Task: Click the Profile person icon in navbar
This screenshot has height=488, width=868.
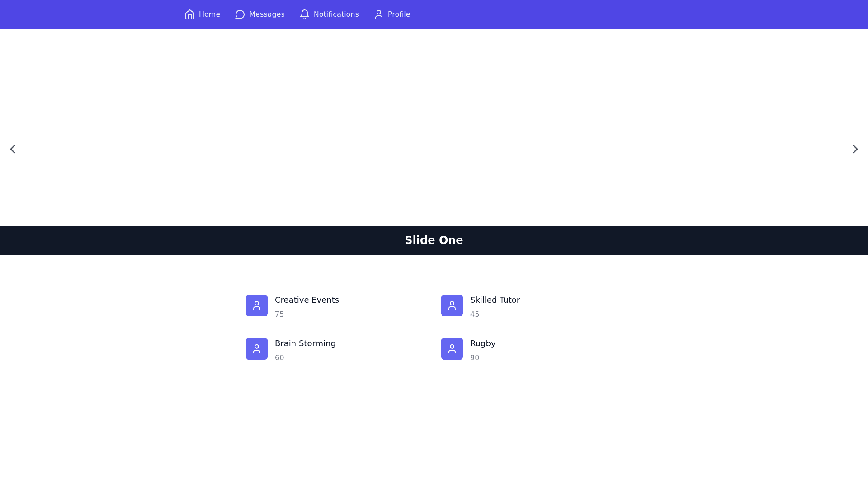Action: (379, 14)
